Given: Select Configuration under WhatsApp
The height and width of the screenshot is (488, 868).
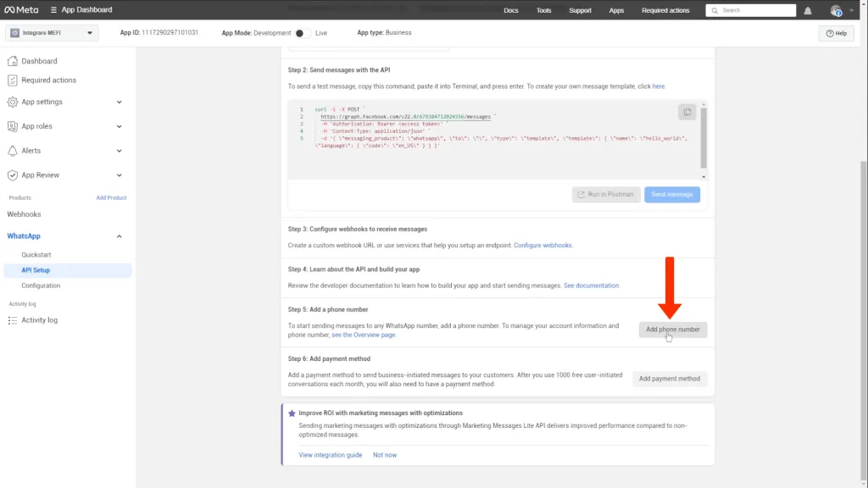Looking at the screenshot, I should (41, 286).
